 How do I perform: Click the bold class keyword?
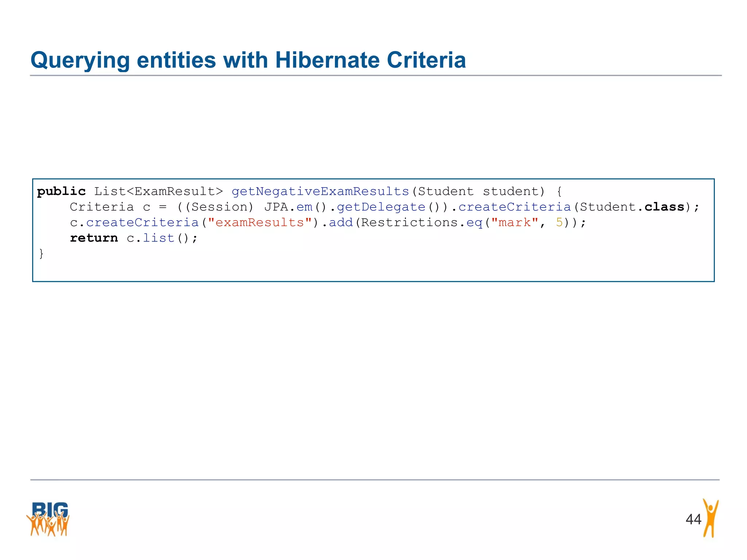664,207
